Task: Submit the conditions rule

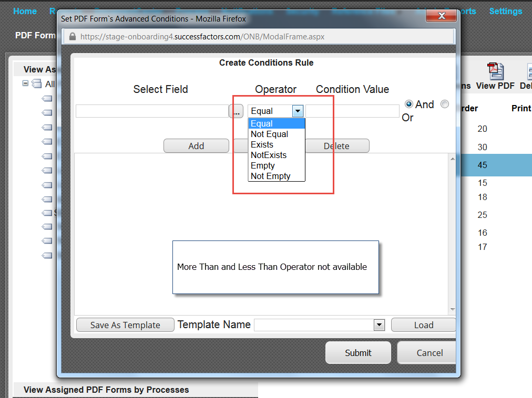Action: tap(358, 352)
